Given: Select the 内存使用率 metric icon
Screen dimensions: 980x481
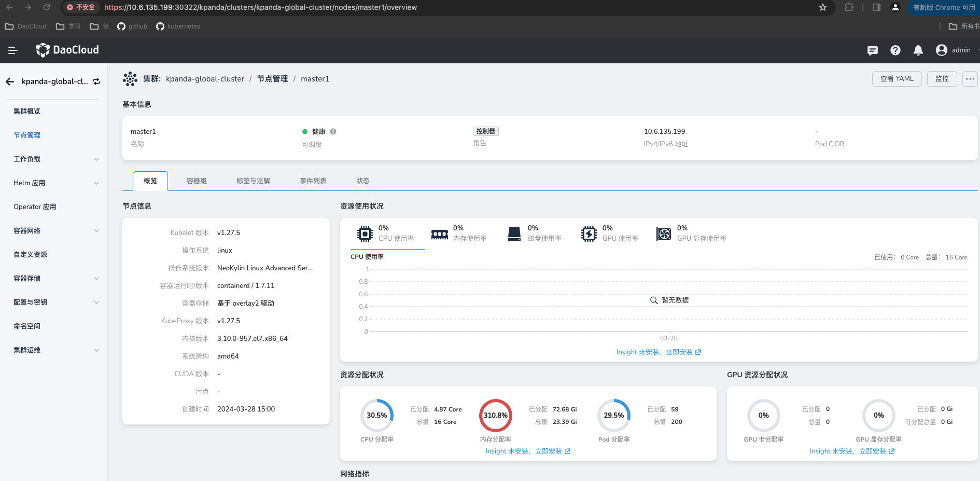Looking at the screenshot, I should tap(439, 233).
